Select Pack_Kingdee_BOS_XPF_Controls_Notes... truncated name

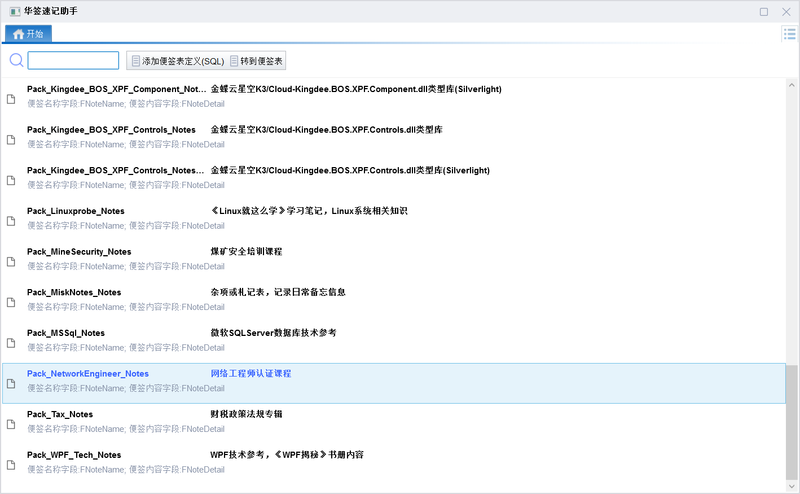coord(115,170)
